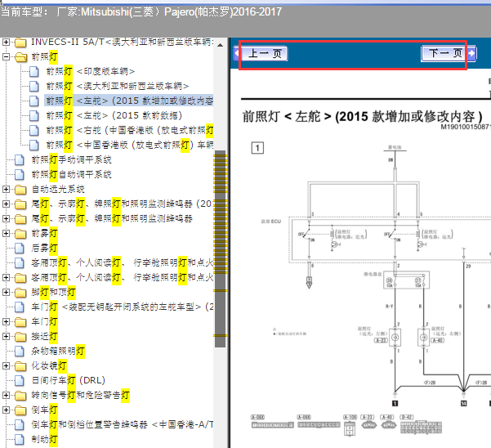
Task: Click page number box 1 in diagram
Action: pyautogui.click(x=257, y=148)
